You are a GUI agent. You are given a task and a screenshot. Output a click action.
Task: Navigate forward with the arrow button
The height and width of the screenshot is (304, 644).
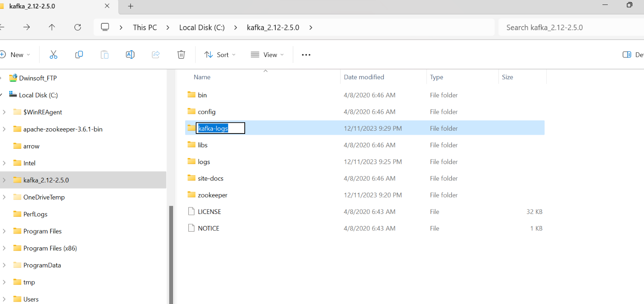(27, 27)
